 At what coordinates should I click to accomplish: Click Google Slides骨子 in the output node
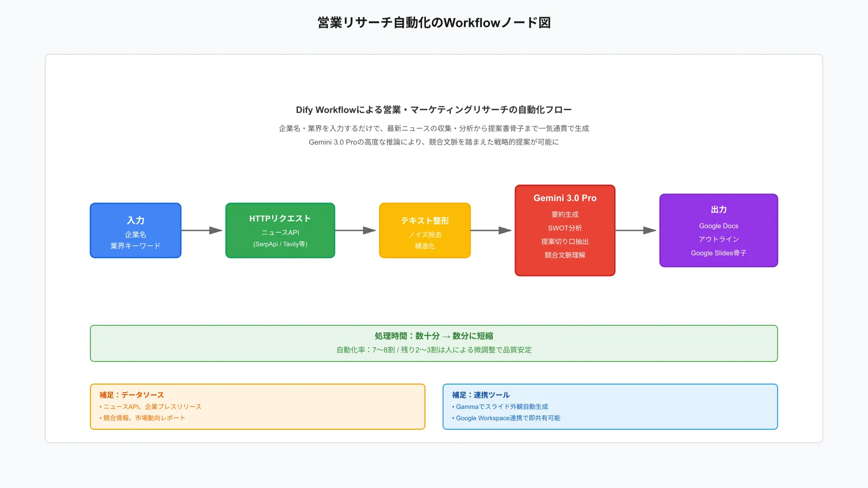pyautogui.click(x=719, y=253)
